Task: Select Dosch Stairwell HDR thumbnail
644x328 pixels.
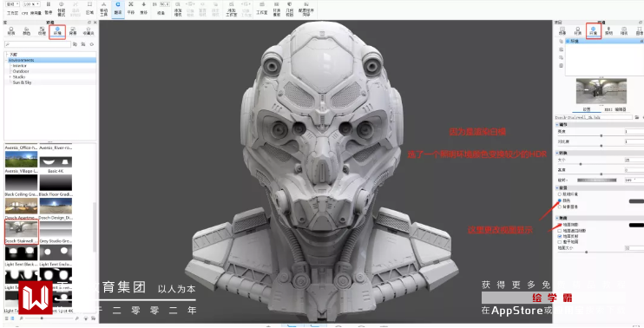Action: (x=22, y=229)
